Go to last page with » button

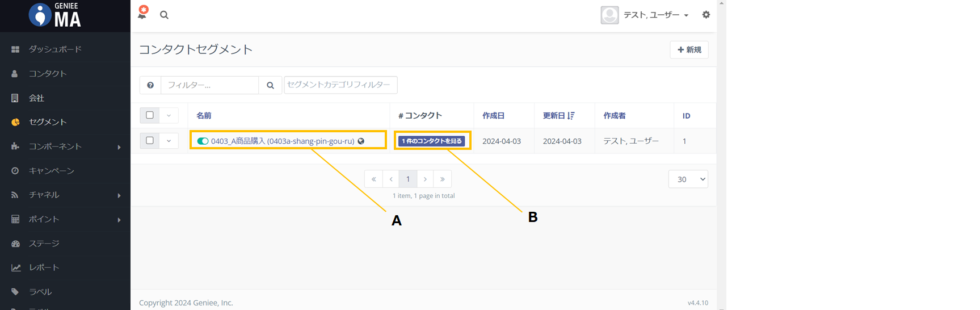click(x=443, y=179)
